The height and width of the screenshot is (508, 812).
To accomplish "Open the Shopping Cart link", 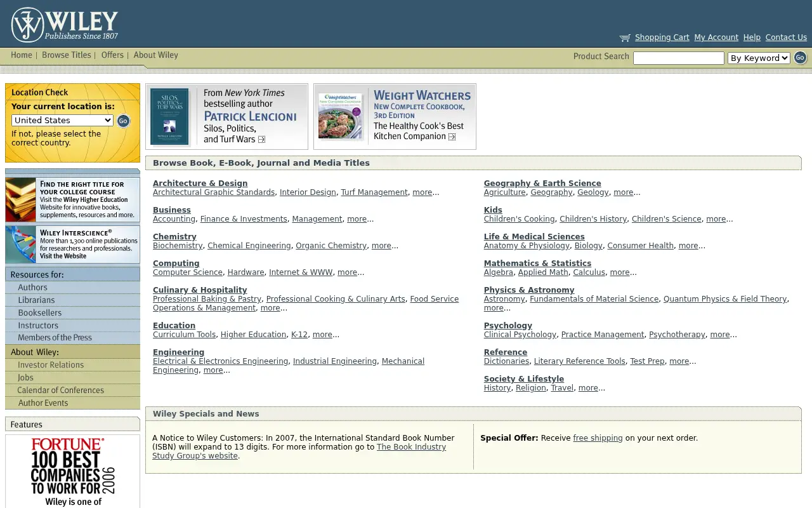I will pyautogui.click(x=662, y=37).
